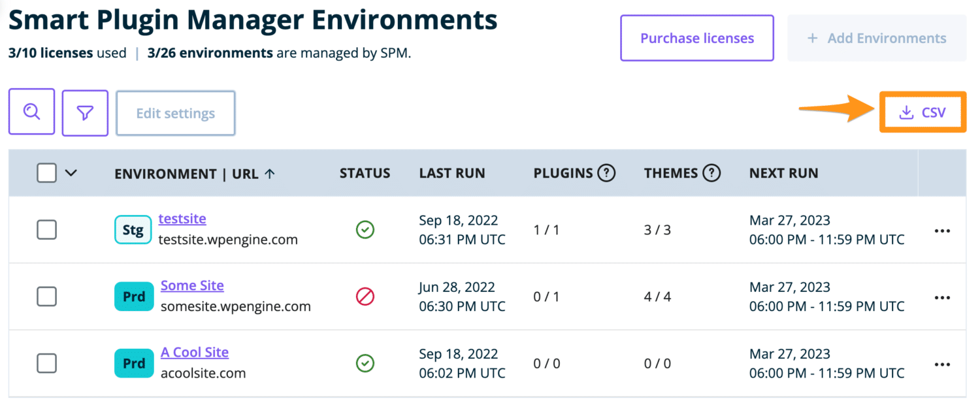980x405 pixels.
Task: Open the Plugins column help tooltip
Action: (x=607, y=172)
